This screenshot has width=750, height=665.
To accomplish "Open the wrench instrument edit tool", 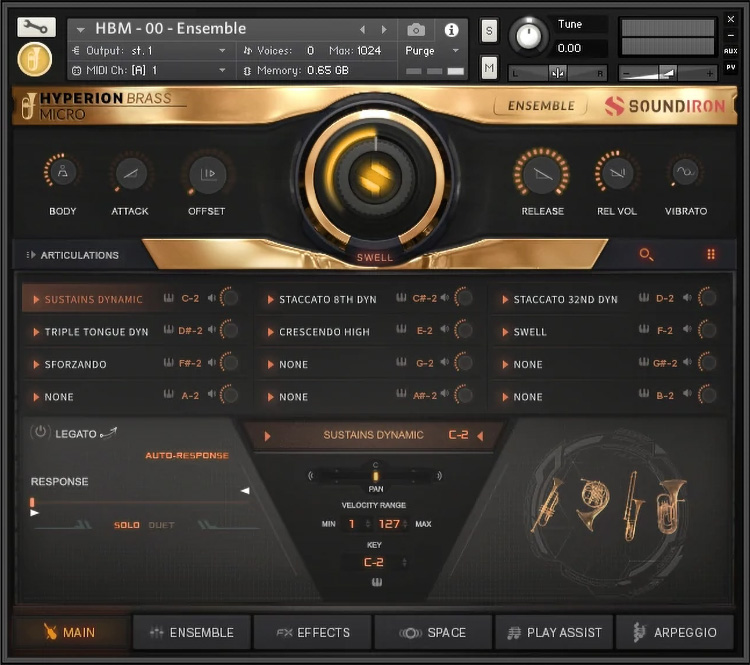I will point(36,27).
